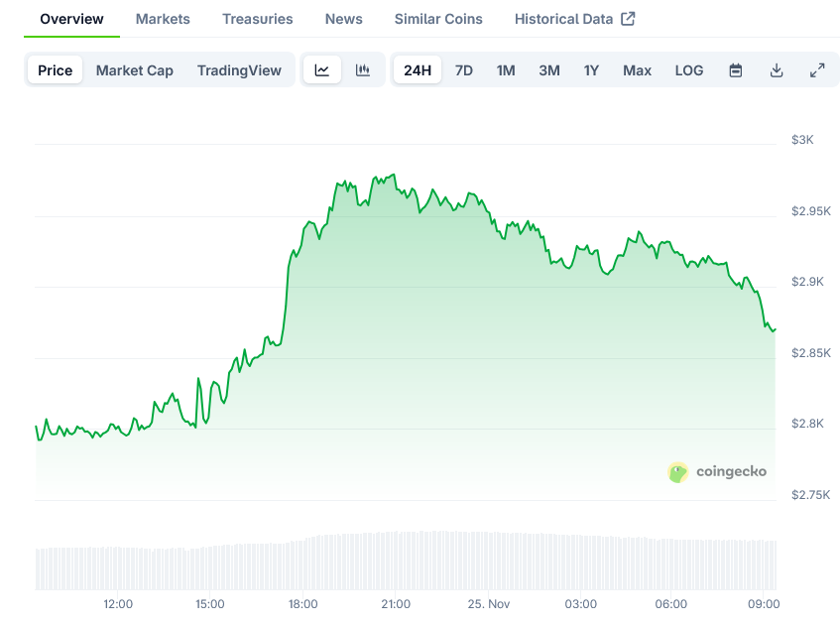Select the 7D time range
The height and width of the screenshot is (626, 840).
464,70
